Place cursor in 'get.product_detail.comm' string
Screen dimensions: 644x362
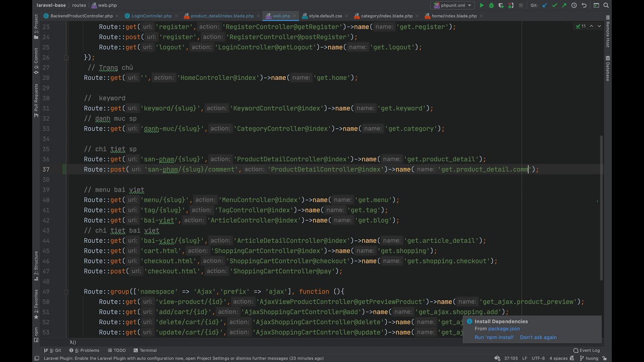click(x=486, y=169)
